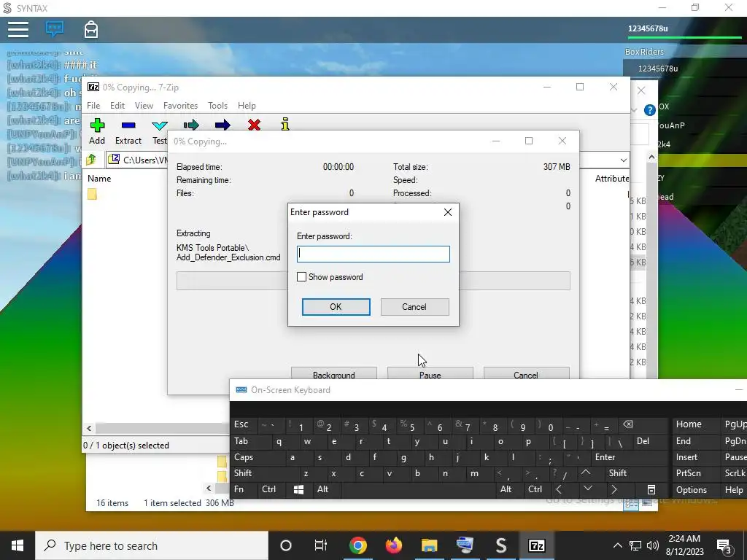Select the folder item in 7-Zip list

click(x=92, y=194)
